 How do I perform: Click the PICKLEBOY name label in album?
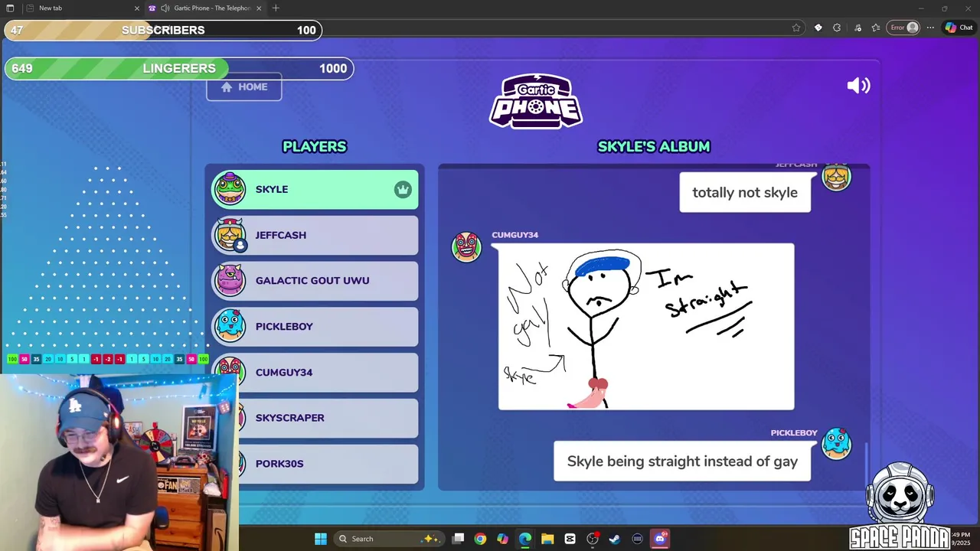coord(794,433)
